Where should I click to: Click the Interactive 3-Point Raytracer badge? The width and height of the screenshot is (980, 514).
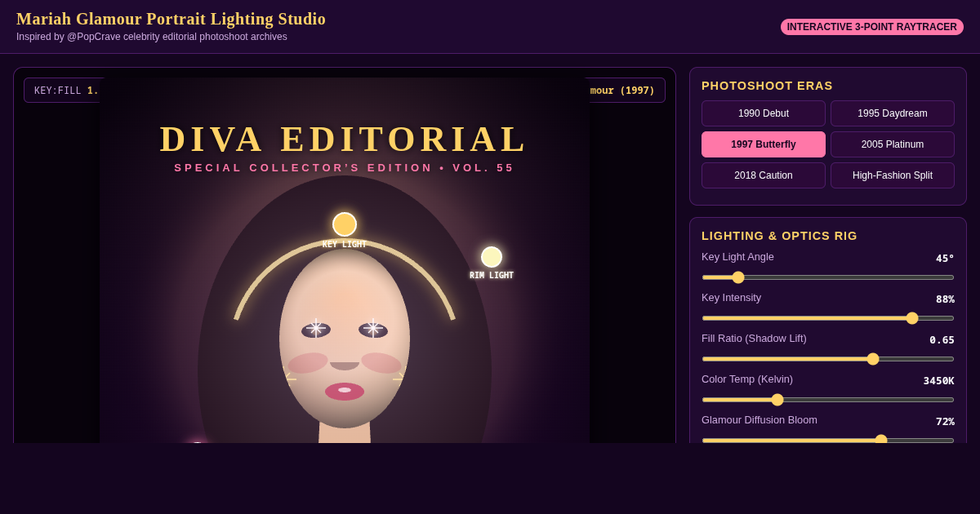point(872,27)
